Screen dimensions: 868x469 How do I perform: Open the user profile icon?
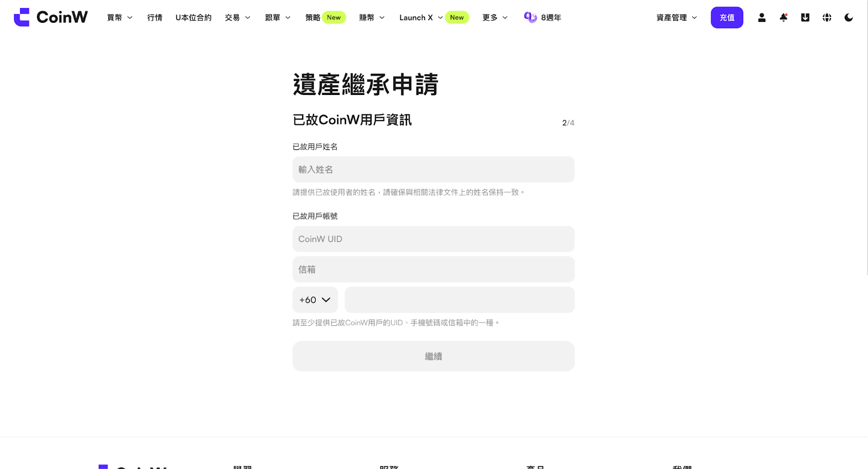point(762,17)
